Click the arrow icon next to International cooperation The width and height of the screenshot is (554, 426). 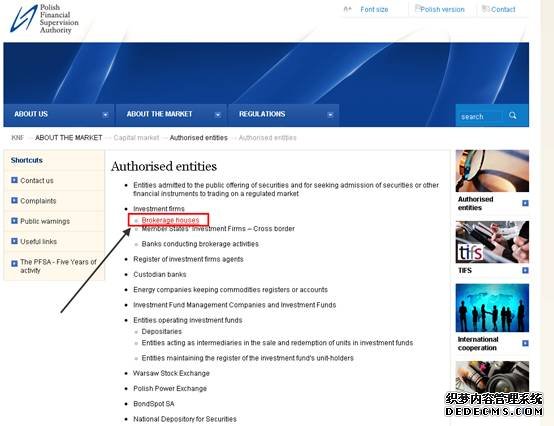(x=525, y=343)
